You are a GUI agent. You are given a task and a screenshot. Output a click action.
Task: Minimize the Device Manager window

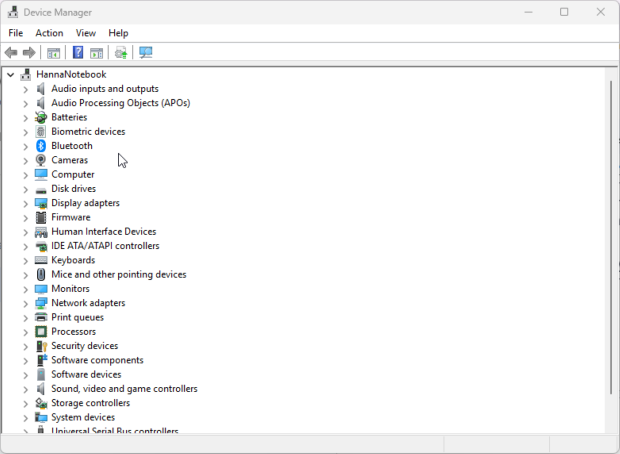tap(529, 12)
